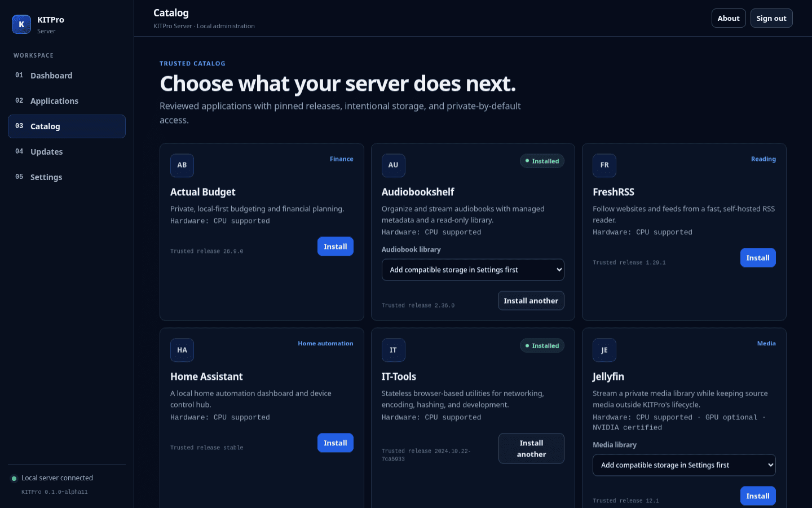Click the Home automation category label
This screenshot has width=812, height=508.
pos(325,343)
